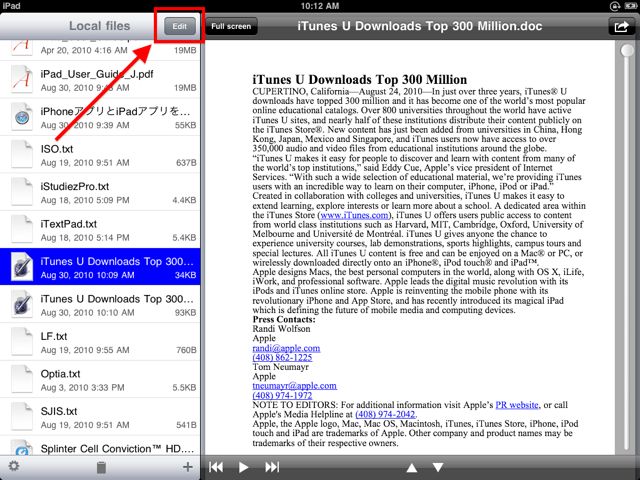Viewport: 640px width, 480px height.
Task: Tap the file icon next to Optia.txt
Action: coord(21,379)
